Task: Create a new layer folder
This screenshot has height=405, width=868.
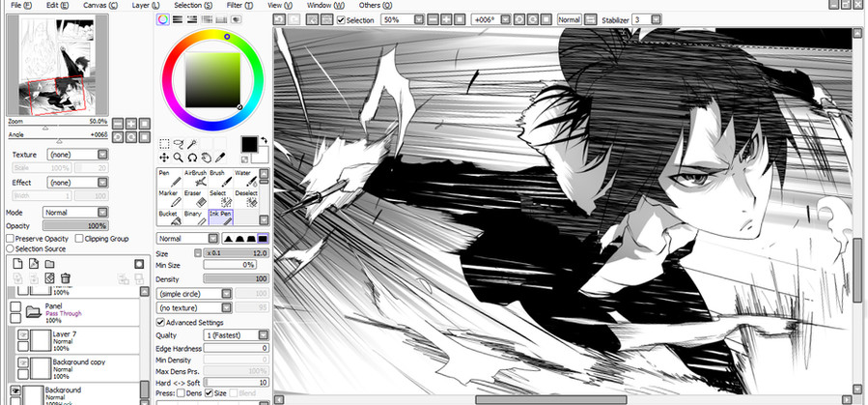Action: point(49,263)
